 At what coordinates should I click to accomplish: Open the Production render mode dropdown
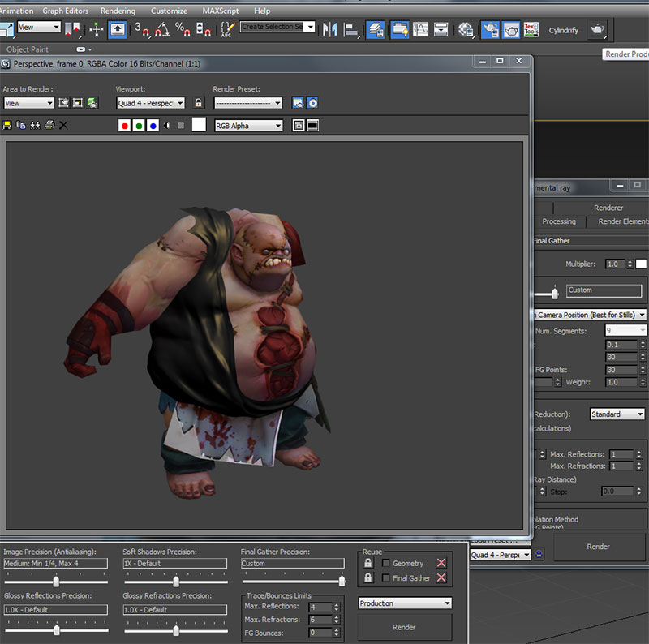click(405, 603)
